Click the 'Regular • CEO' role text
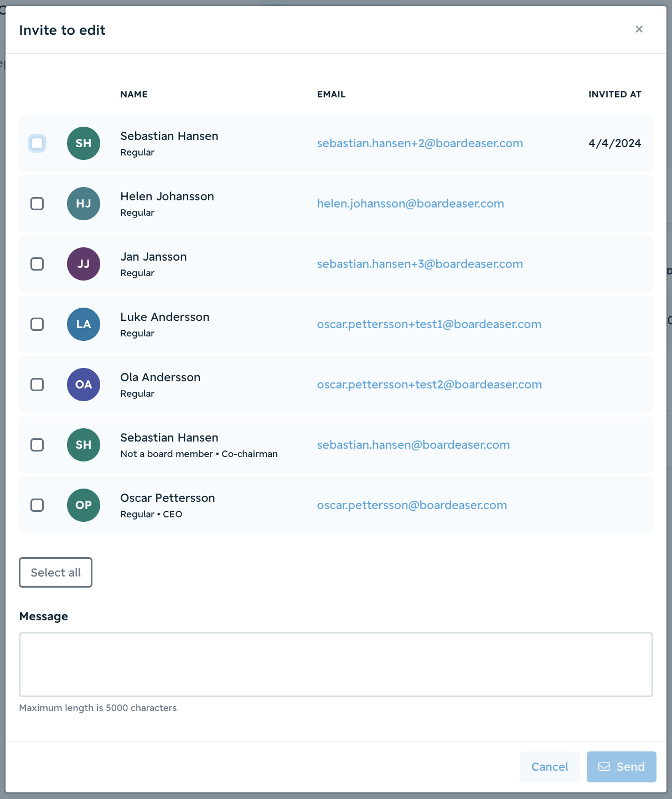Viewport: 672px width, 799px height. click(151, 514)
